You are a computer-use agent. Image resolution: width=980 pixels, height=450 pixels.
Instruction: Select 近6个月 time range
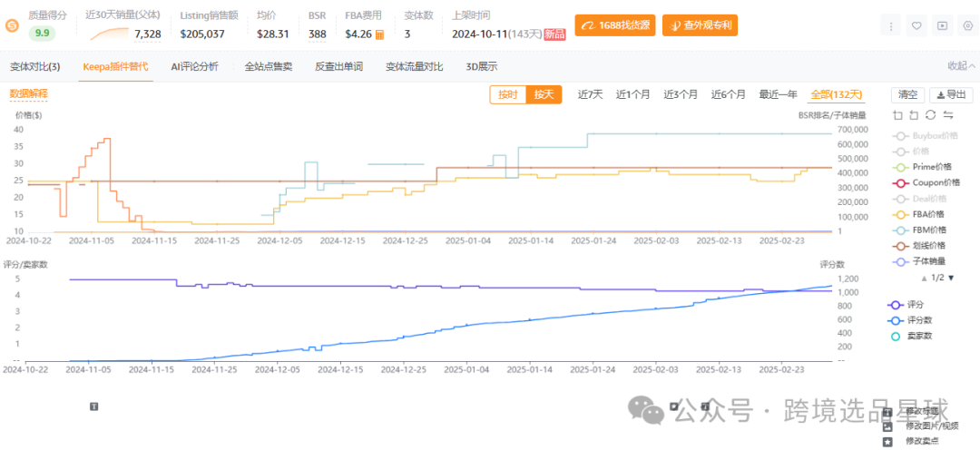[728, 95]
